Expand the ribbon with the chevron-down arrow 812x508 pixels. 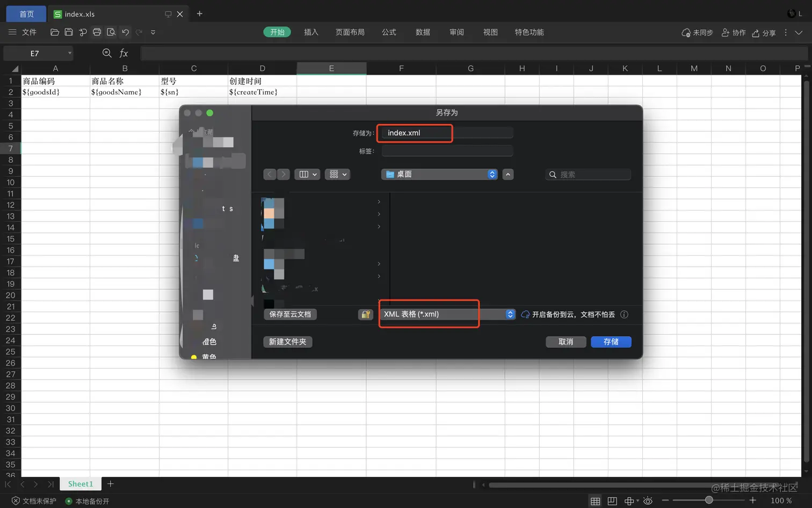[799, 33]
